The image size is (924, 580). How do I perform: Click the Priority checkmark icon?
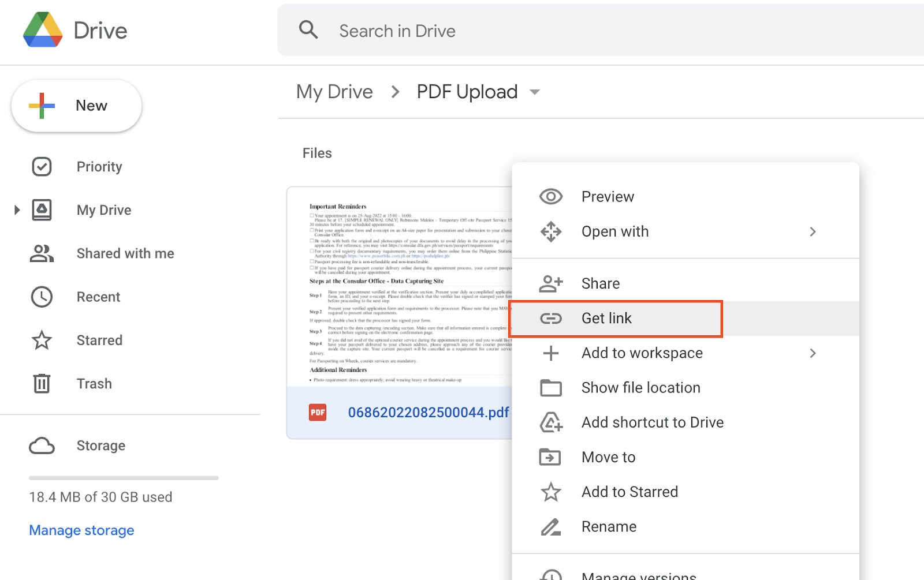pos(42,167)
